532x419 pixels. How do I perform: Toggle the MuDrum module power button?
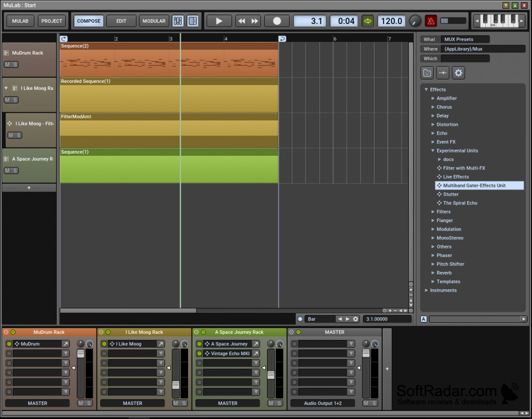(x=9, y=344)
